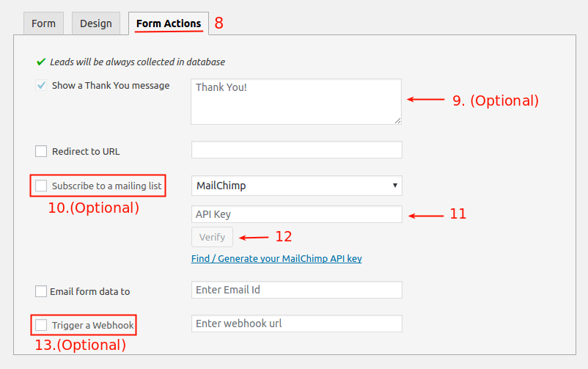Click the dropdown arrow beside MailChimp
Screen dimensions: 588x369
(395, 186)
